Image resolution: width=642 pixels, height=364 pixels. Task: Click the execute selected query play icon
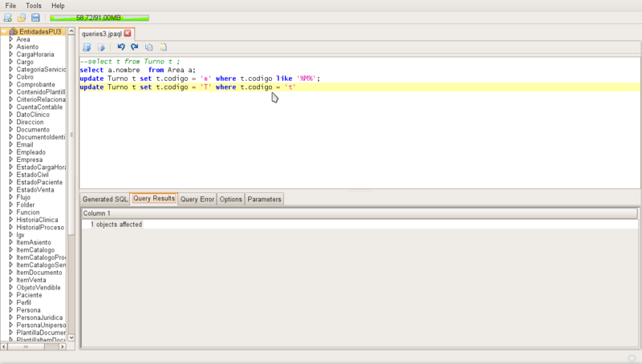coord(101,47)
